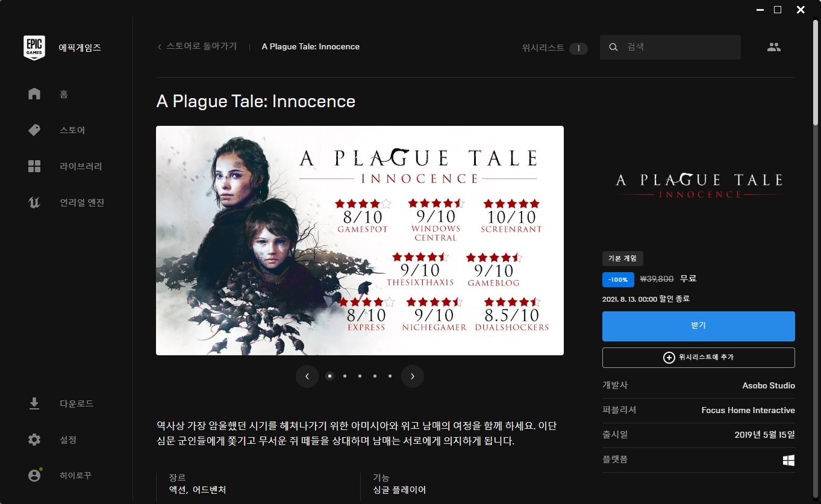Screen dimensions: 821x504
Task: Click the Epic Games logo icon
Action: pyautogui.click(x=34, y=48)
